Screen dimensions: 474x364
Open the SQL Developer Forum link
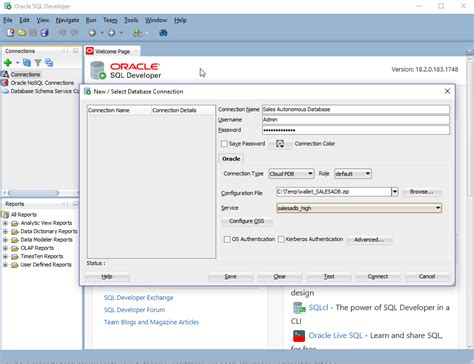point(134,310)
